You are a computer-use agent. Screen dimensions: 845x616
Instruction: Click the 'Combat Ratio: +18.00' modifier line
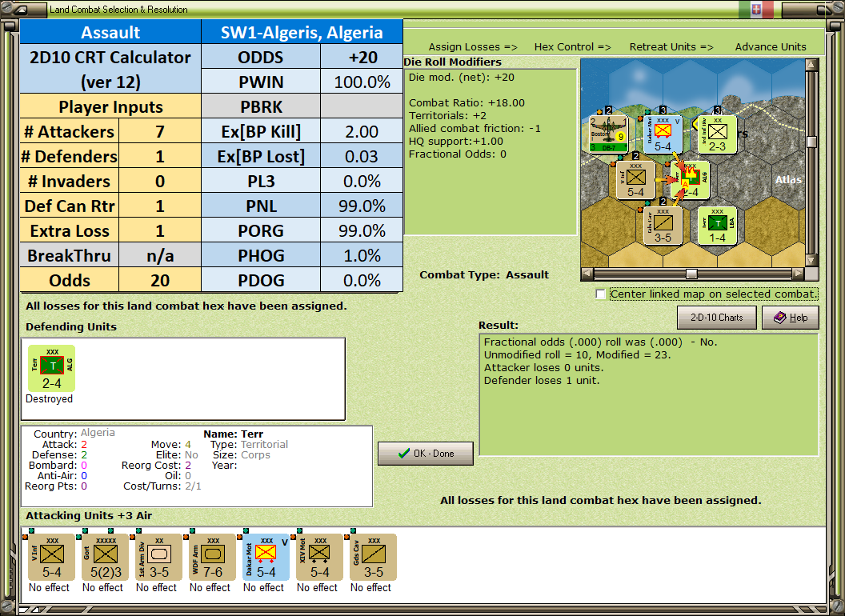(x=467, y=103)
